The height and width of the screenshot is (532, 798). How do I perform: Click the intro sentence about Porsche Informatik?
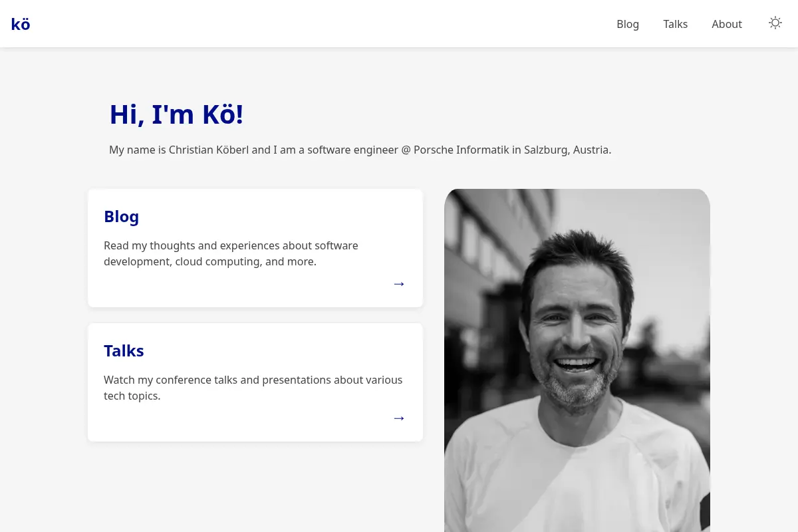click(360, 150)
